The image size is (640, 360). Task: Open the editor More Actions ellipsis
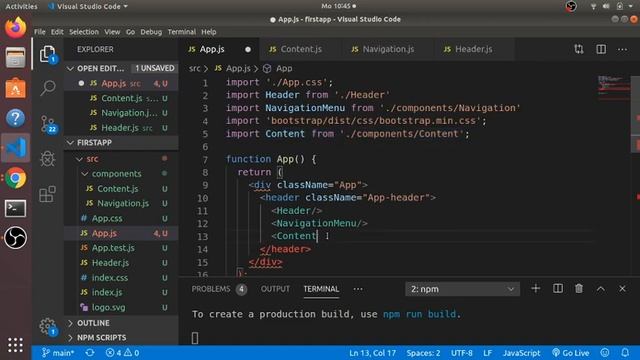622,49
